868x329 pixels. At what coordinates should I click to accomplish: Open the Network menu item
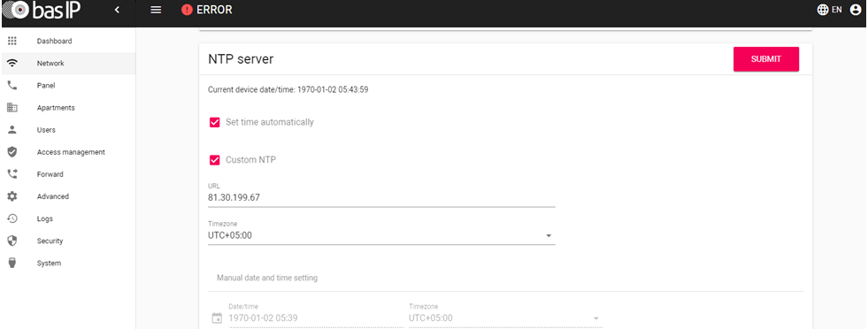click(x=68, y=63)
